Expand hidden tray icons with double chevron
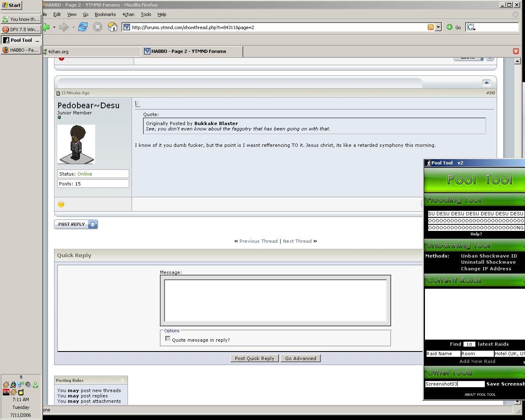Image resolution: width=525 pixels, height=420 pixels. pyautogui.click(x=21, y=377)
